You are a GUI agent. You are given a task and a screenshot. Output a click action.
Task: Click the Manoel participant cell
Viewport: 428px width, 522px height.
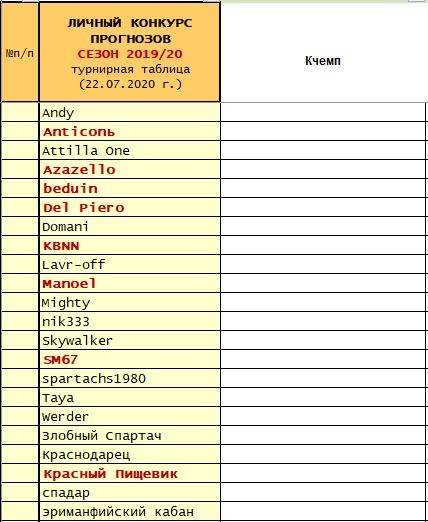point(130,283)
